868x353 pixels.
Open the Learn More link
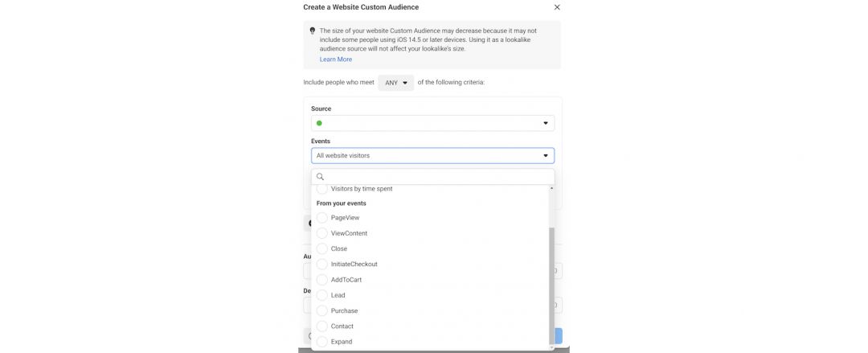coord(335,60)
